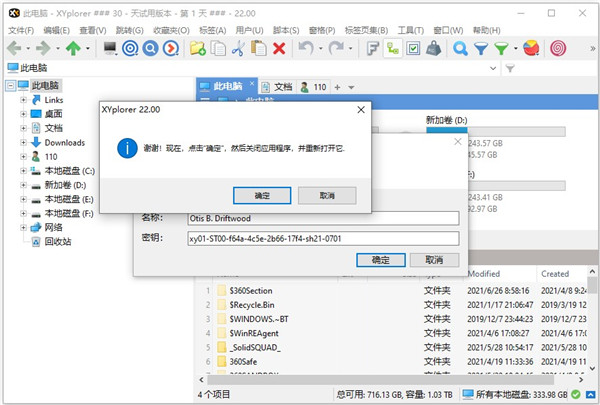Screen dimensions: 600x405
Task: Click the pie chart toolbar icon
Action: coord(531,48)
